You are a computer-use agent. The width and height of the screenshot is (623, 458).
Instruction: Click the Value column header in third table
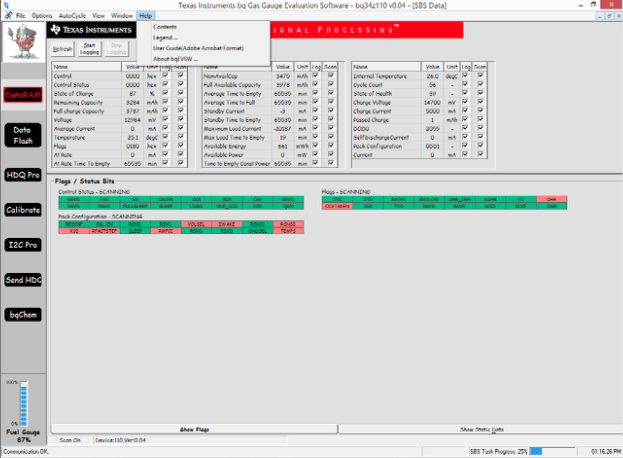pyautogui.click(x=432, y=66)
